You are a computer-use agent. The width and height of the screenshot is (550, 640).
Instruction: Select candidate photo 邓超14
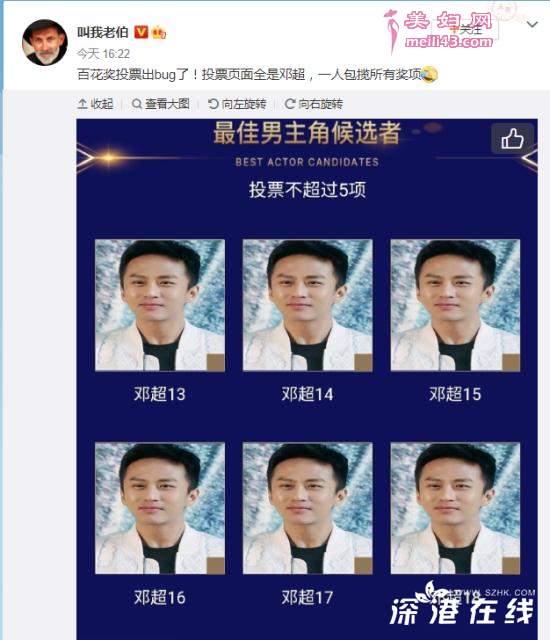pos(308,305)
